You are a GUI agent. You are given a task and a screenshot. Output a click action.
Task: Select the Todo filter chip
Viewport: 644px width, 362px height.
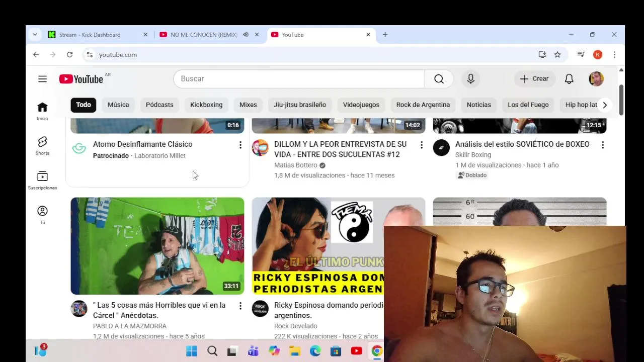(84, 105)
